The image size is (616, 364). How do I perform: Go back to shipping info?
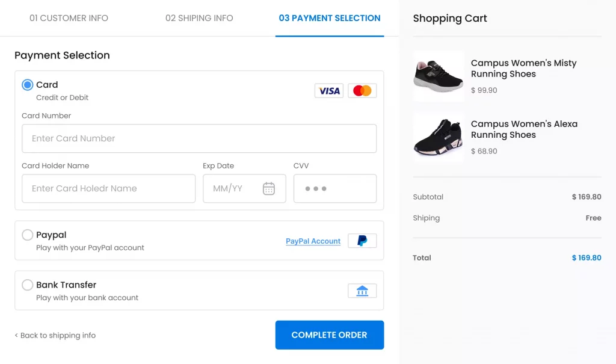click(55, 335)
